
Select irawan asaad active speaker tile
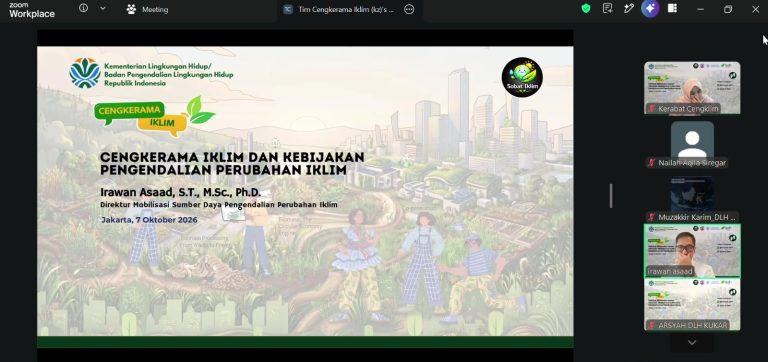click(692, 251)
